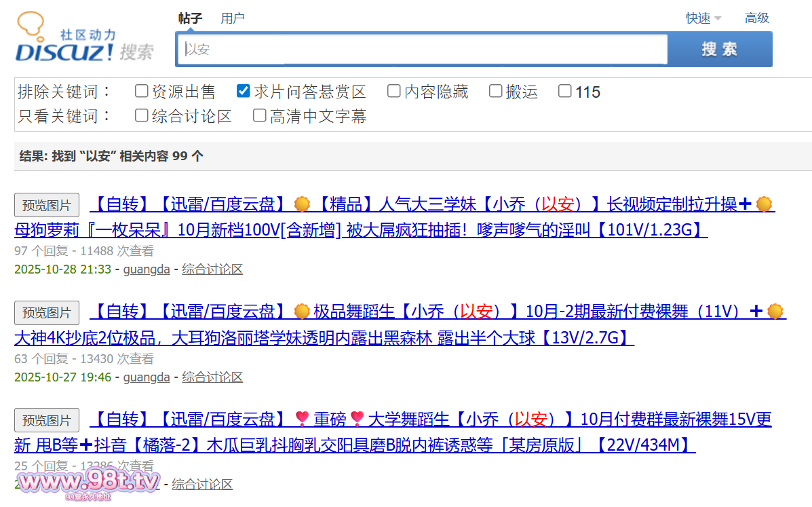812x507 pixels.
Task: Open the 高级 advanced search link
Action: point(756,18)
